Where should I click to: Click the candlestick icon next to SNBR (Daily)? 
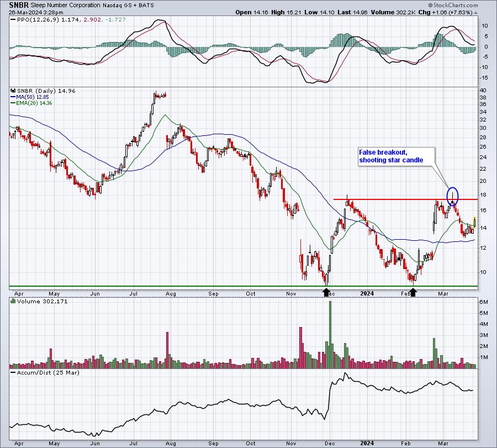(x=13, y=91)
